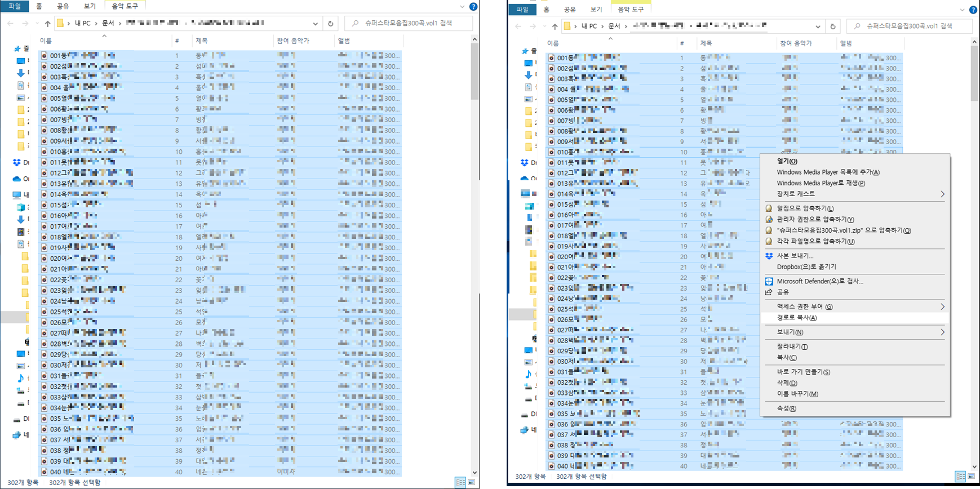Click breadcrumb chevron after 내 PC in the left window
This screenshot has width=980, height=489.
pyautogui.click(x=96, y=24)
